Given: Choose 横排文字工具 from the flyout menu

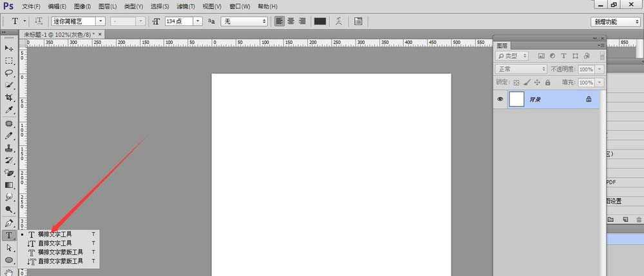Looking at the screenshot, I should (55, 234).
